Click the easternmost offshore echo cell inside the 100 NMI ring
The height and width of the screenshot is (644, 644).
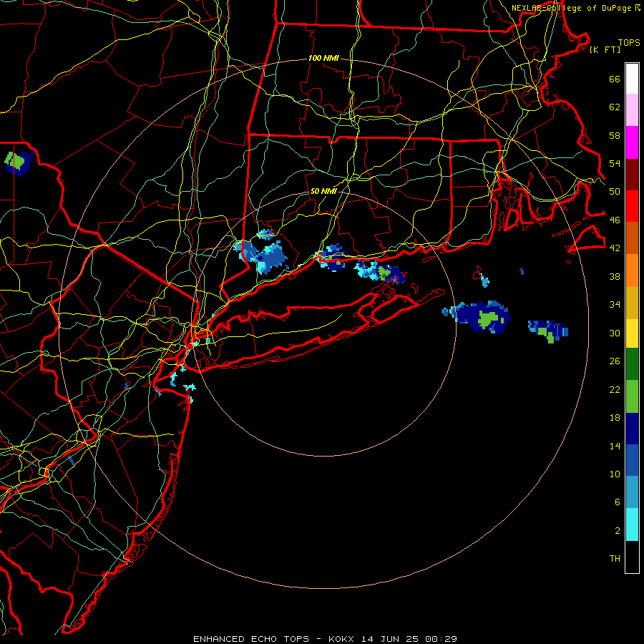pos(548,331)
